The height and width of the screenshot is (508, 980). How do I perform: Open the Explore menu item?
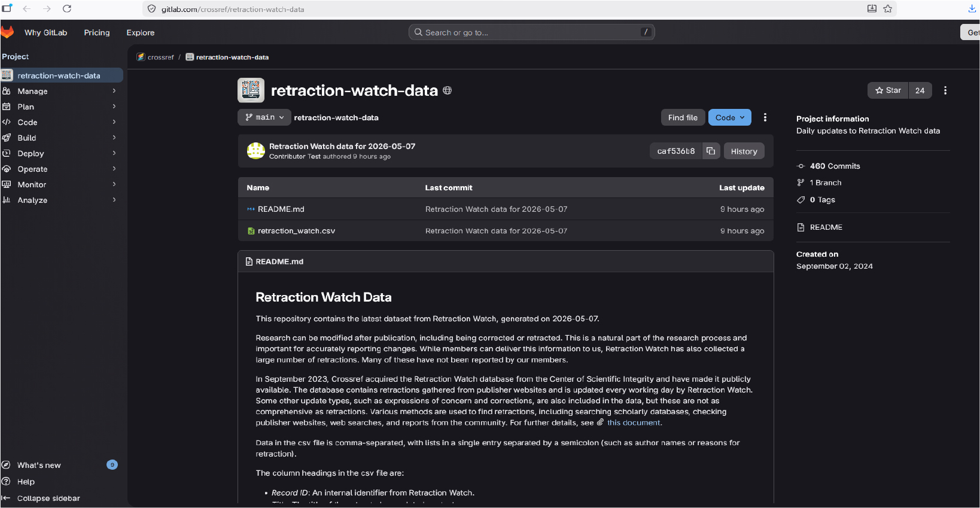pyautogui.click(x=141, y=32)
